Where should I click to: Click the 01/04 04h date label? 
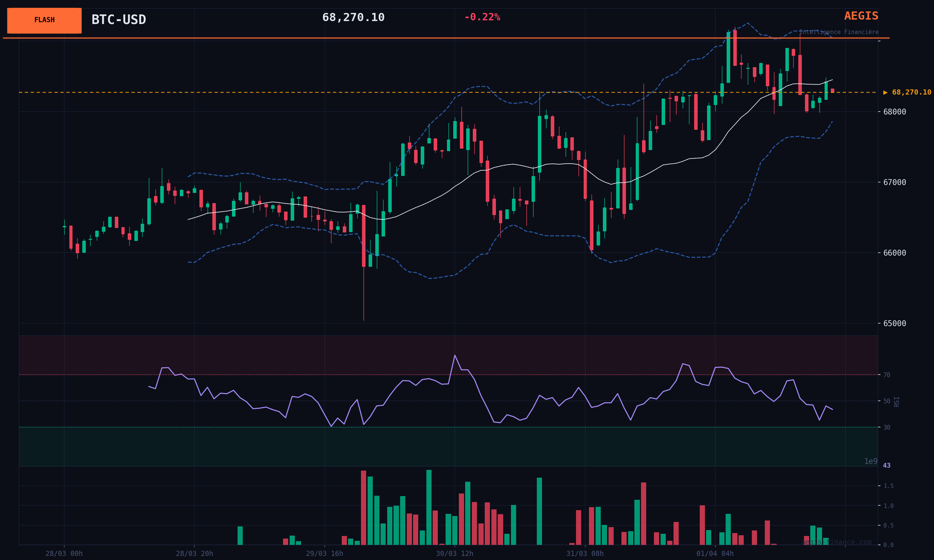pos(715,554)
